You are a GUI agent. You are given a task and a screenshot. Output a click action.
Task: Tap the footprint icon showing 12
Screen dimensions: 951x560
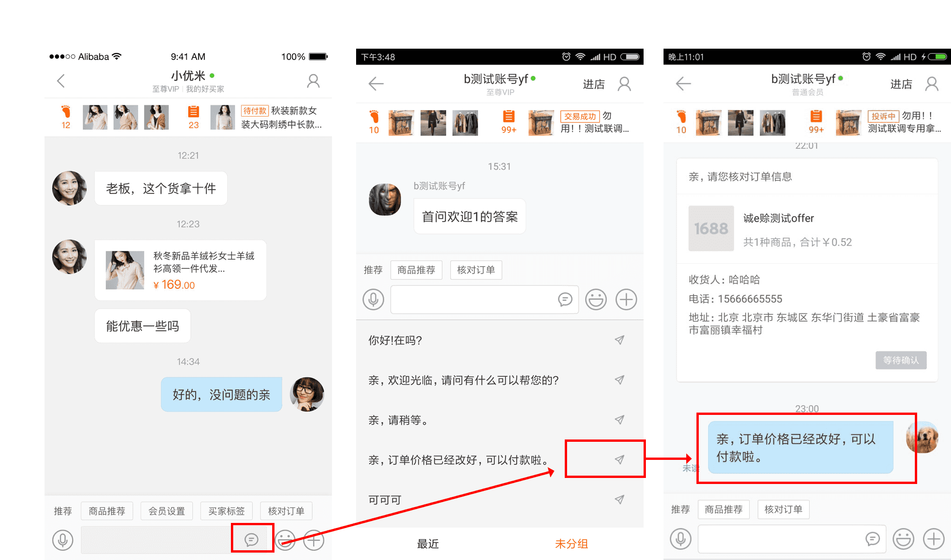click(x=66, y=117)
